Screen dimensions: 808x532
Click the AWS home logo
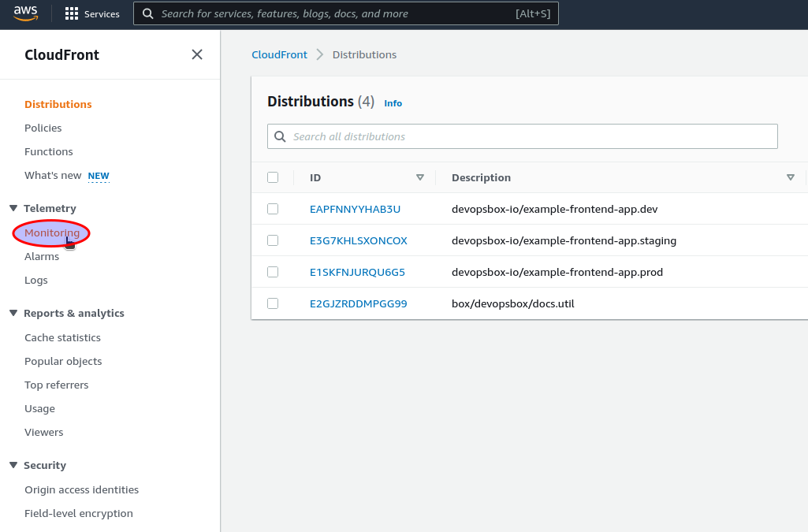tap(24, 13)
